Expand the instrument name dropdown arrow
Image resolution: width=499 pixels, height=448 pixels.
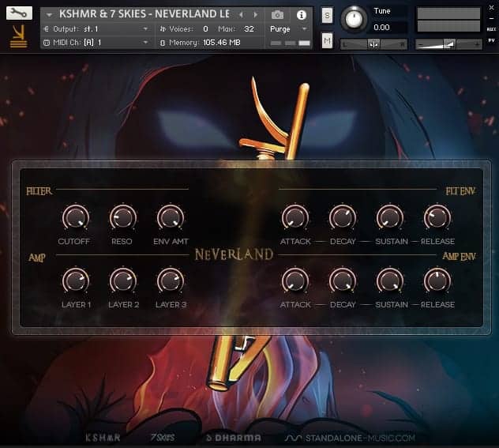tap(49, 15)
